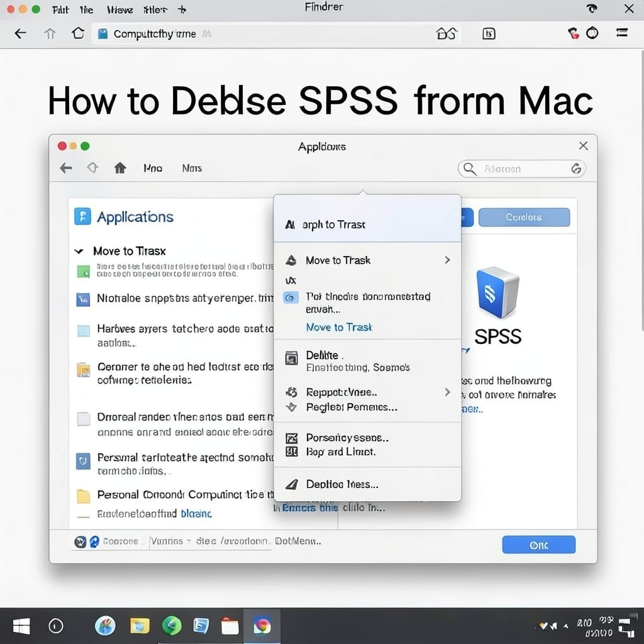Click the yellow folder icon beside Personal Computinct row
The width and height of the screenshot is (644, 644).
tap(84, 496)
